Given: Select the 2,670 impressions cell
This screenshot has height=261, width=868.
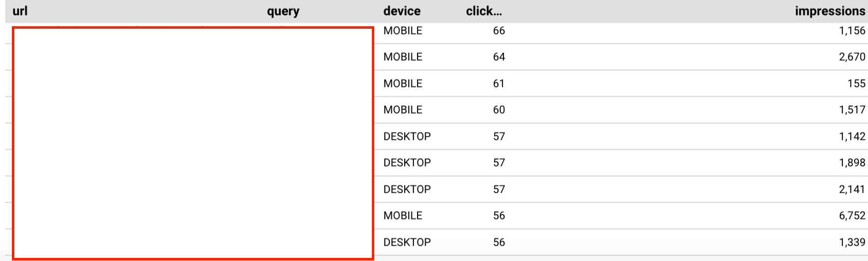Looking at the screenshot, I should (x=852, y=57).
